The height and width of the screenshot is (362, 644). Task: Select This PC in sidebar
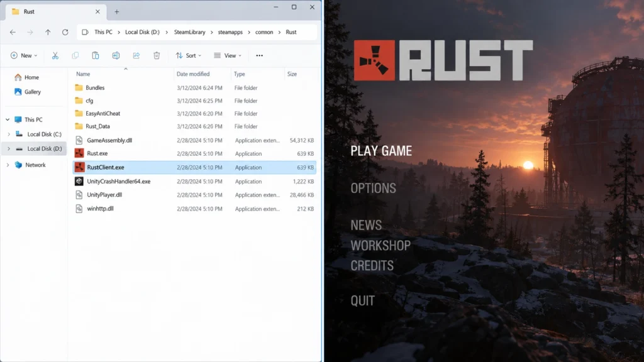(33, 119)
